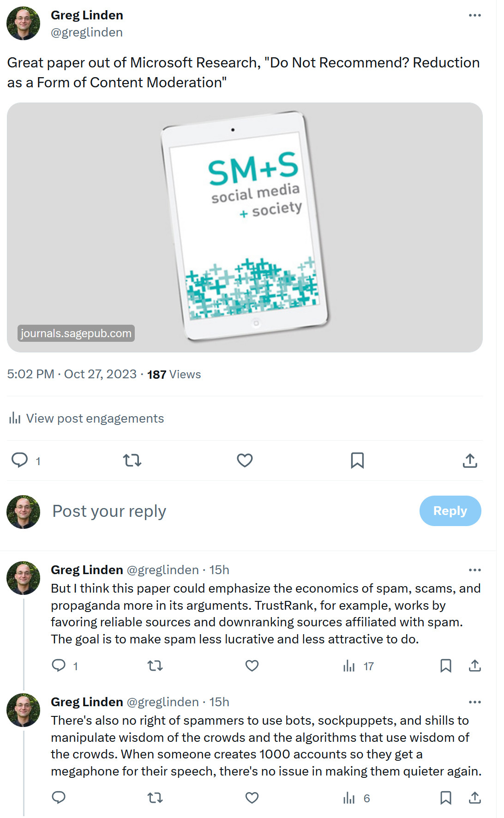Screen dimensions: 504x818
Task: Open more options menu on TrustRank reply
Action: tap(474, 570)
